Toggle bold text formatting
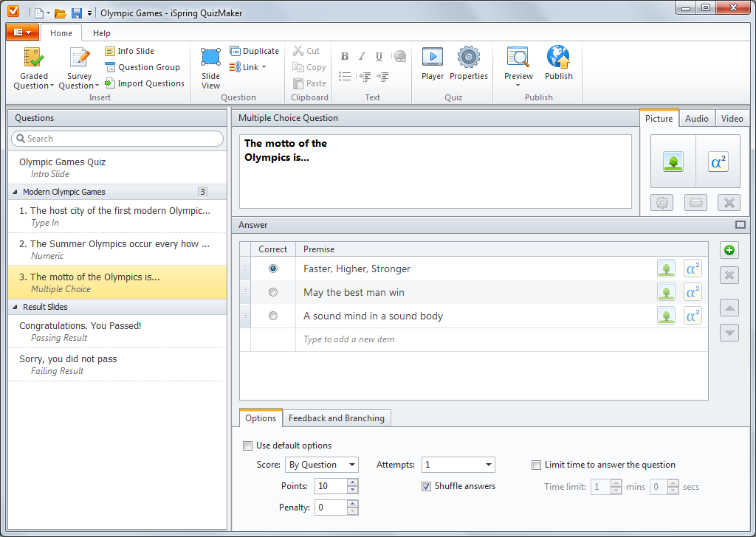This screenshot has width=756, height=537. [345, 56]
